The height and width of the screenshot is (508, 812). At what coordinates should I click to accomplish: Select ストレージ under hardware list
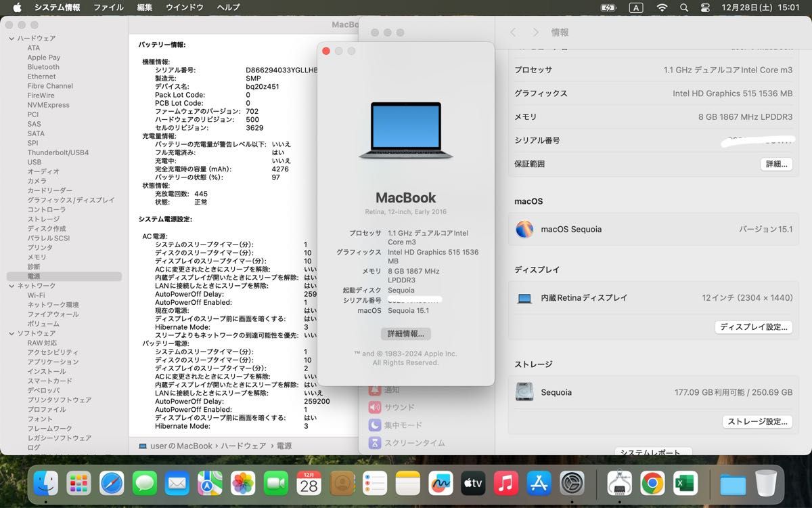(43, 219)
